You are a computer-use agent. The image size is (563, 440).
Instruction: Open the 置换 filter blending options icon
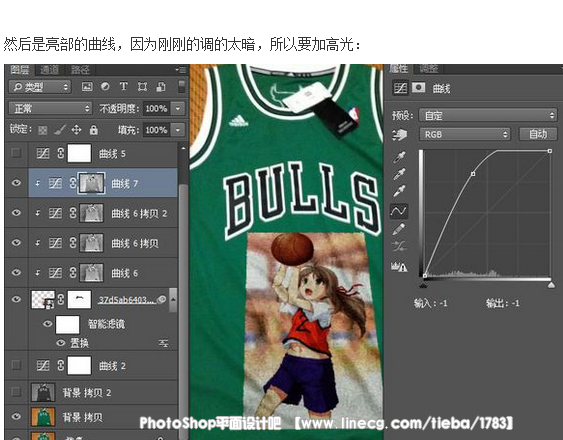click(x=164, y=343)
